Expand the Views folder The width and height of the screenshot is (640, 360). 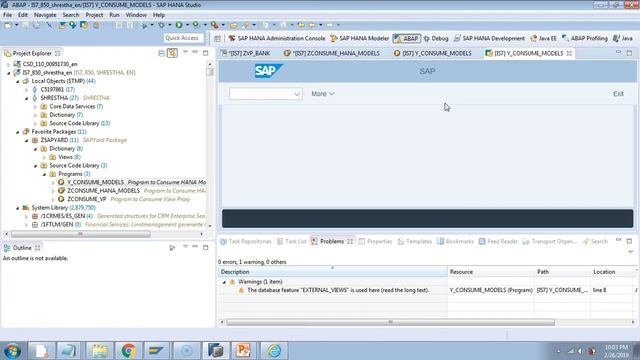[44, 157]
